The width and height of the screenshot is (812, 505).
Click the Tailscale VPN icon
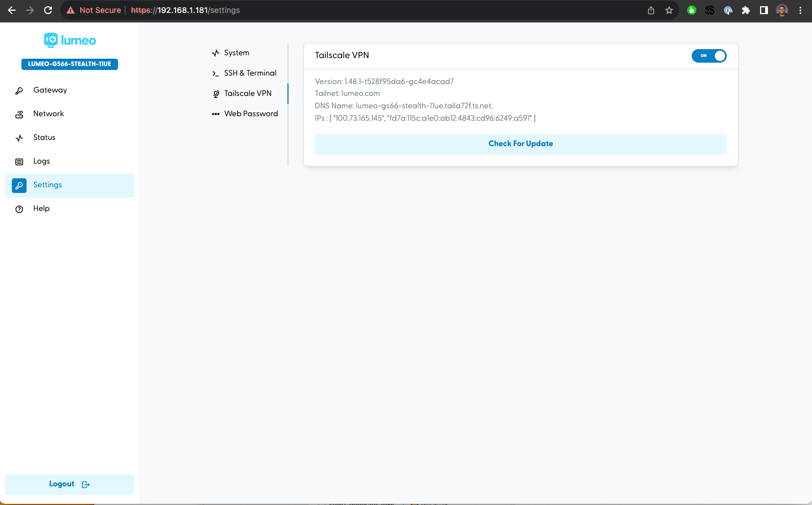[x=216, y=94]
